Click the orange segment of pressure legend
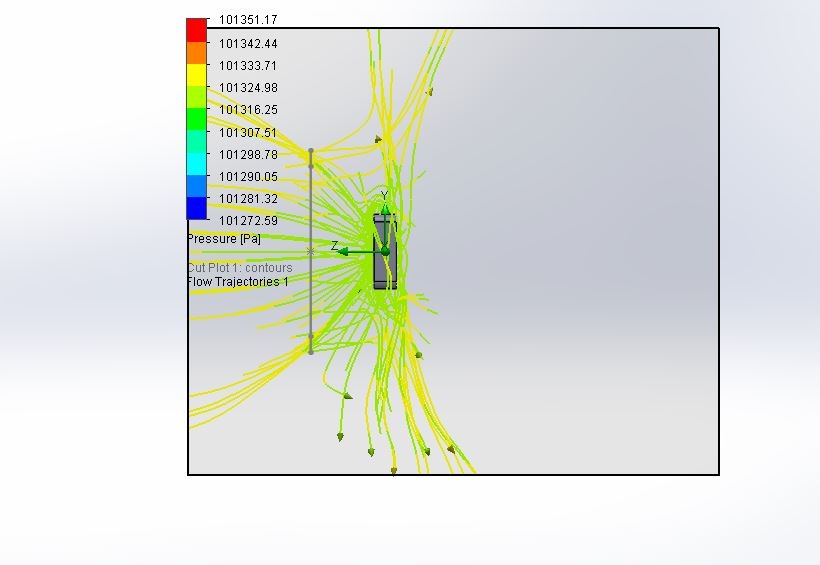Image resolution: width=820 pixels, height=565 pixels. click(197, 52)
